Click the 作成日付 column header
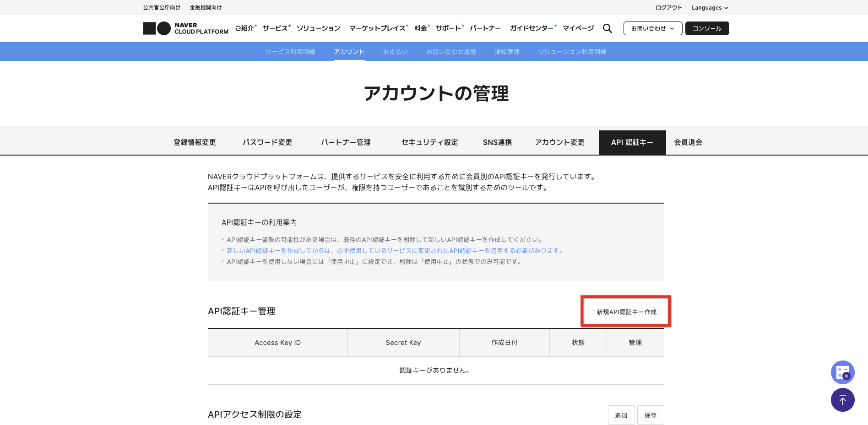 click(505, 343)
